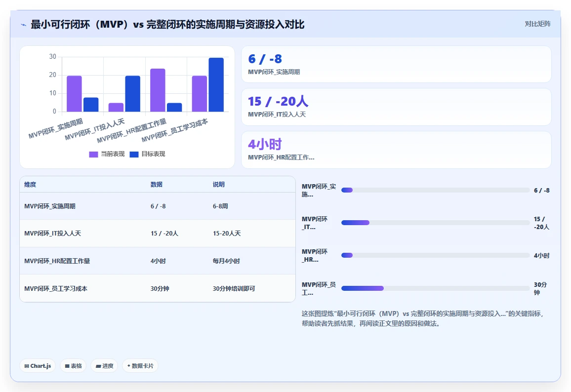571x392 pixels.
Task: Click the header title 最小可行闭环（MVP）
Action: tap(80, 24)
